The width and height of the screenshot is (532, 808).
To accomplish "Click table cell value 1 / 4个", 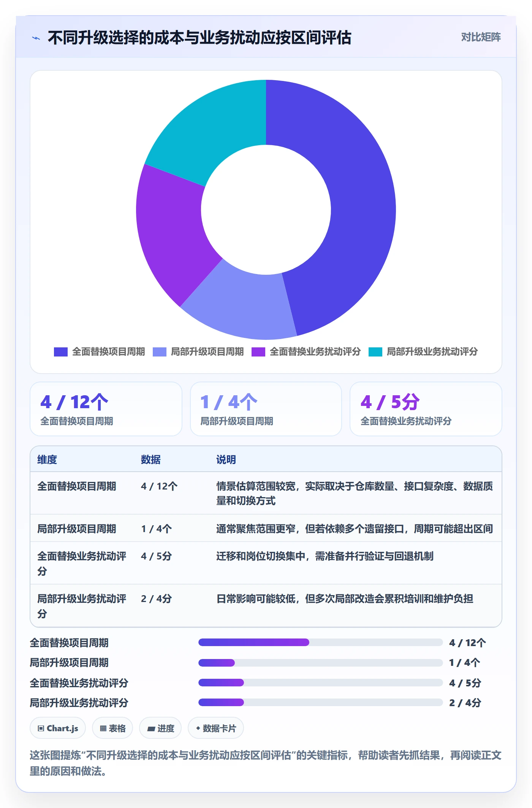I will click(x=156, y=529).
